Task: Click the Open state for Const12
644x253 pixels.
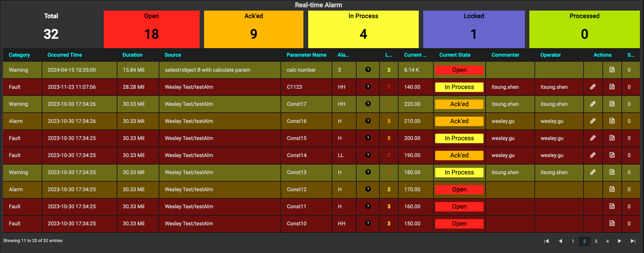Action: point(459,189)
